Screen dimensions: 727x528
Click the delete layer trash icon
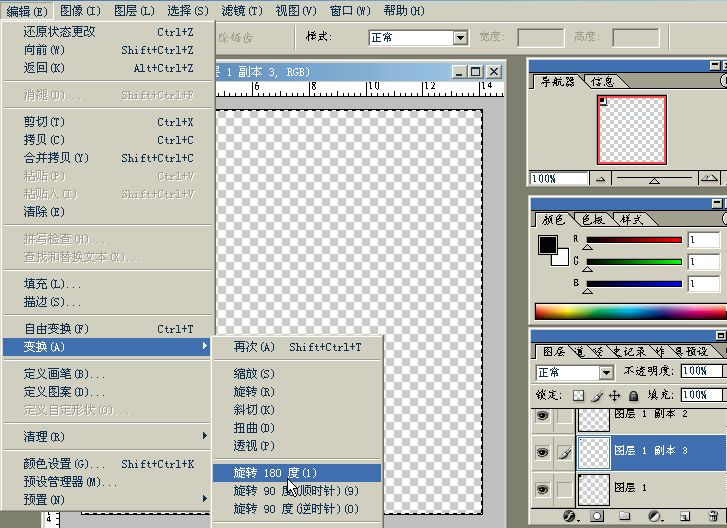pos(712,517)
